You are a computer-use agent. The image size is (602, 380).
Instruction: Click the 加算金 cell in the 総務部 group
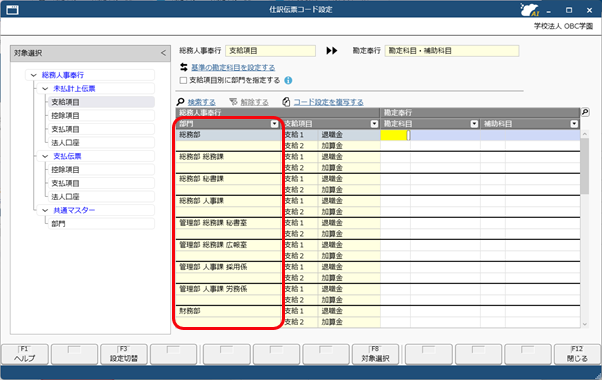click(x=349, y=146)
